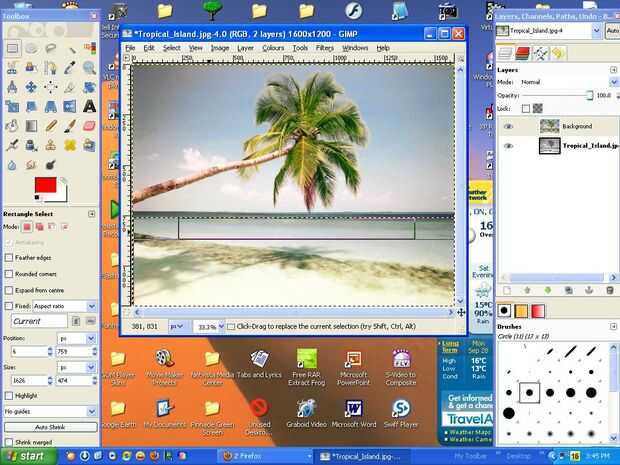Select the Free Select lasso tool

pos(51,49)
